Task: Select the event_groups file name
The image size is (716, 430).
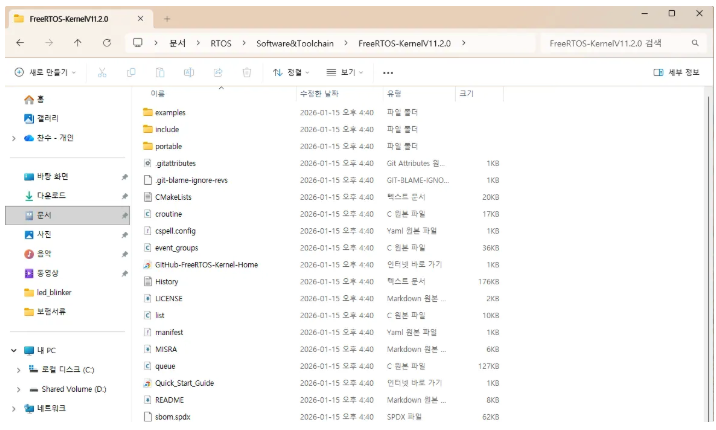Action: (177, 248)
